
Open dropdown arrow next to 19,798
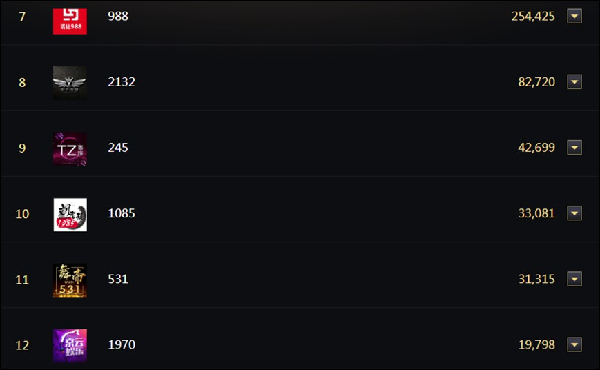click(x=574, y=344)
